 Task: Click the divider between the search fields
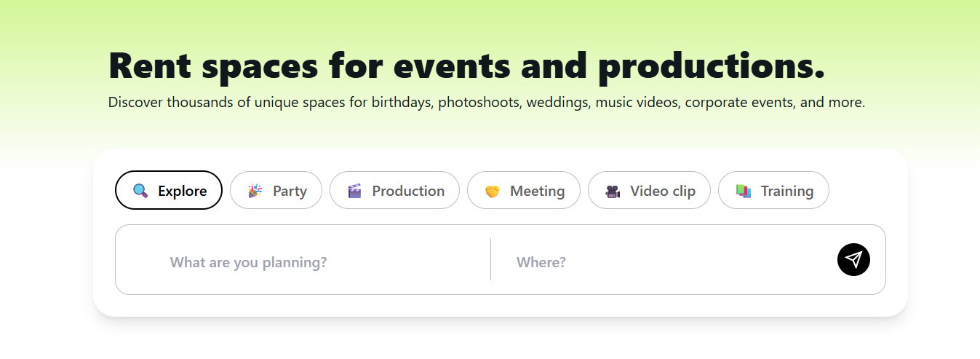[490, 259]
